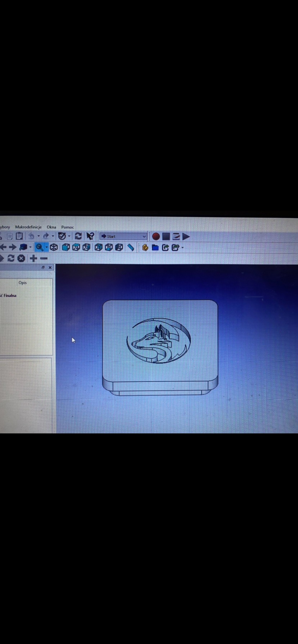Click the Fit All magnifier icon
Image resolution: width=298 pixels, height=644 pixels.
point(40,247)
